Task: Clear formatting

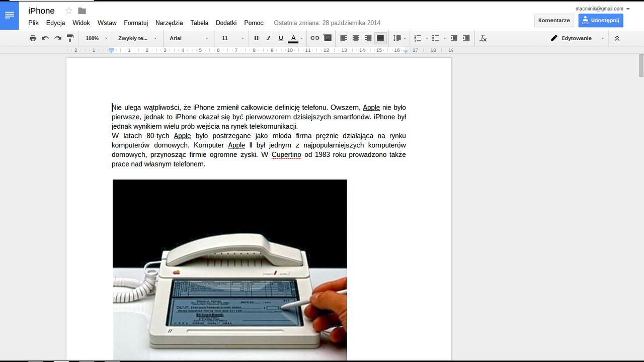Action: pos(483,38)
